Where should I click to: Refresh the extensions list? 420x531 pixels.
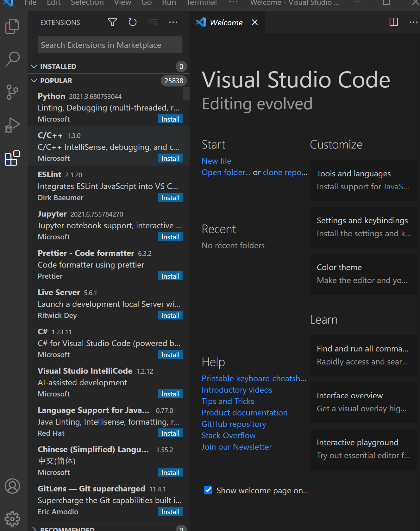[132, 22]
